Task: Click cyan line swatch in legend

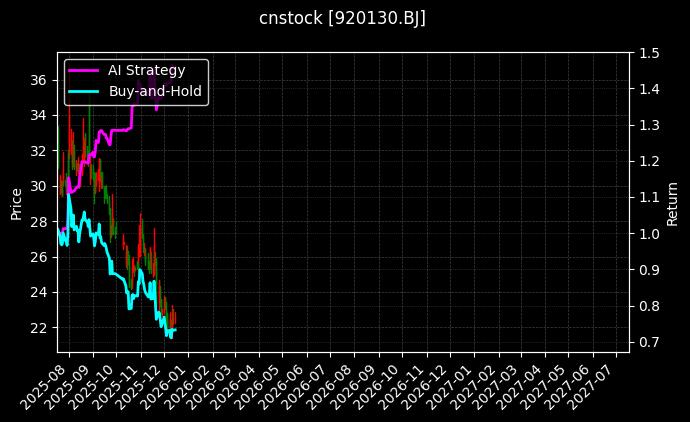Action: (84, 92)
